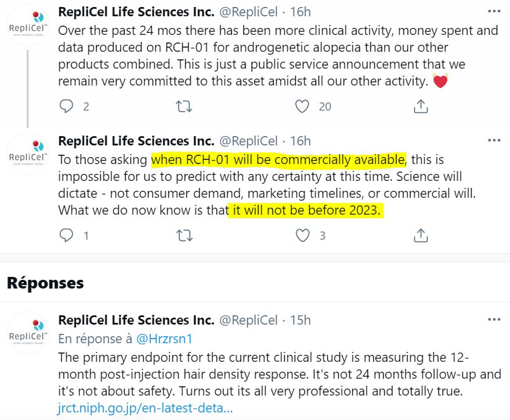Open the reply tweet's 15h timestamp
Screen dimensions: 510x420
click(x=300, y=319)
